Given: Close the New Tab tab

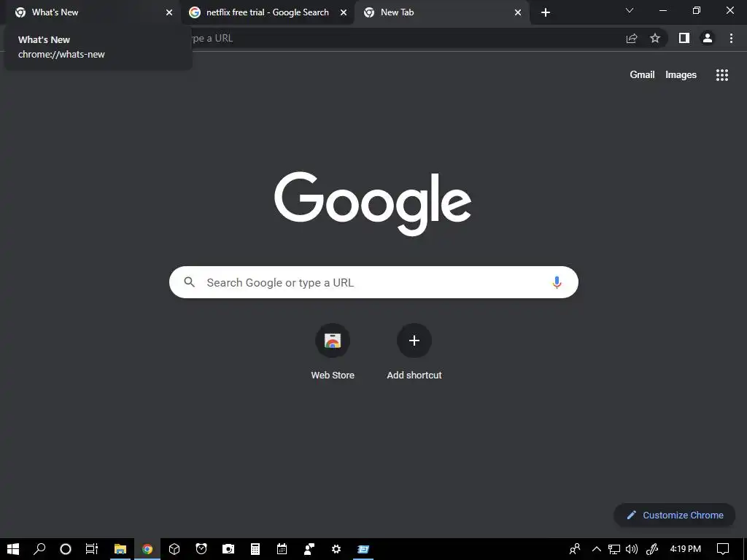Looking at the screenshot, I should [x=518, y=12].
